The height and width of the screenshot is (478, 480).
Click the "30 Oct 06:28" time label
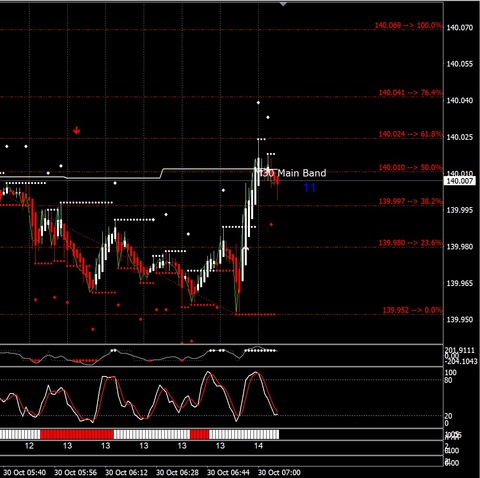[178, 472]
